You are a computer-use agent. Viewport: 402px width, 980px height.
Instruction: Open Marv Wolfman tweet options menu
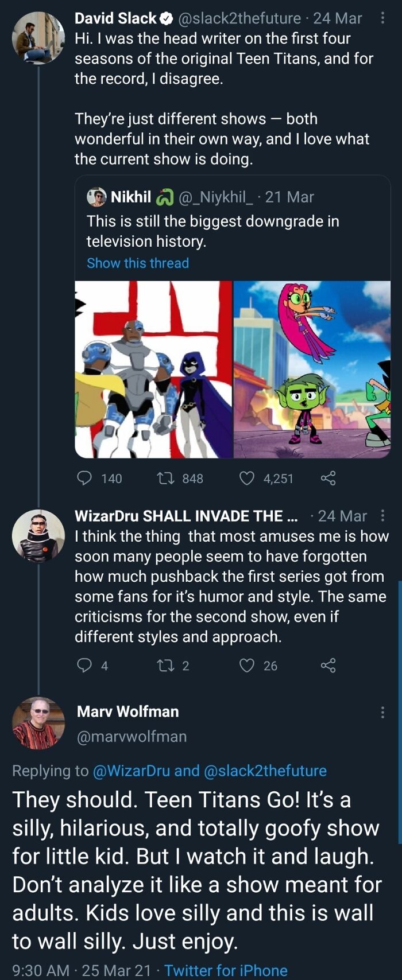point(382,712)
